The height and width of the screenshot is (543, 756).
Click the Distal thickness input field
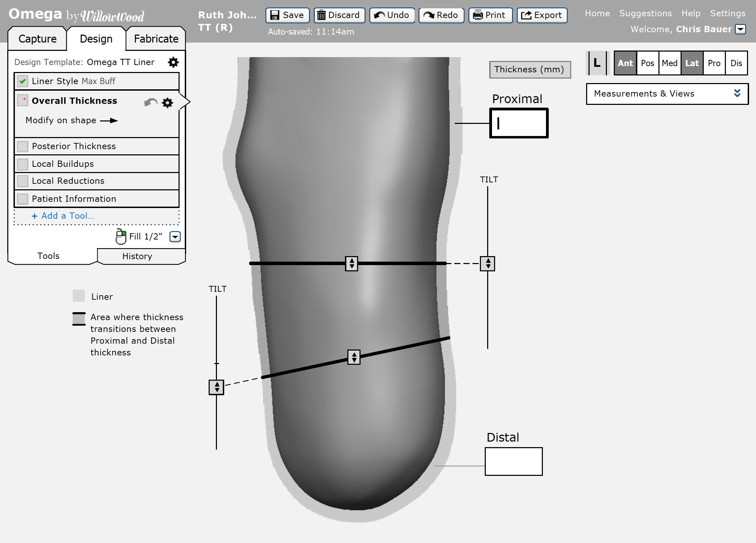[513, 461]
